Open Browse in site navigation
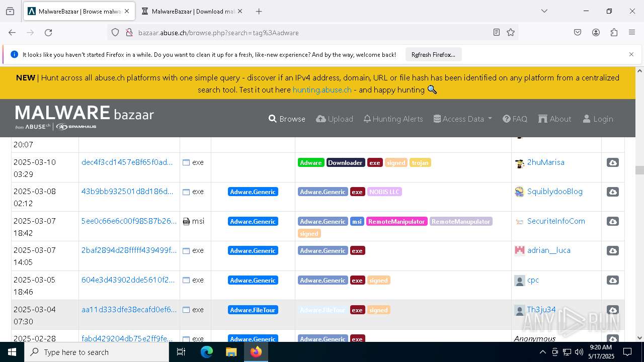 [287, 119]
